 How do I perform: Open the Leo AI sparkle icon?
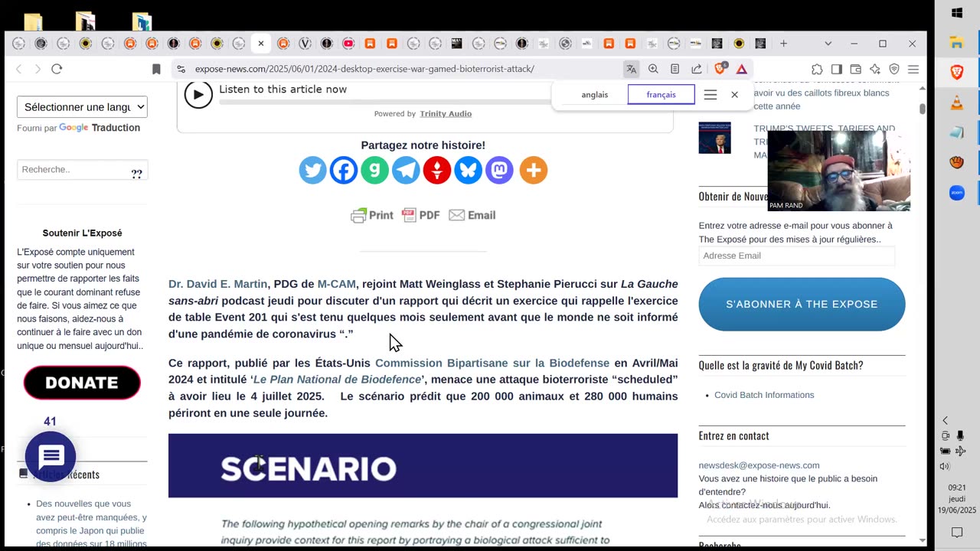(875, 69)
